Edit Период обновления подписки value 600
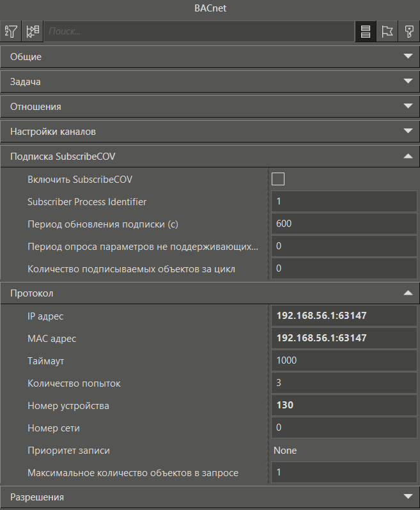 click(x=344, y=224)
